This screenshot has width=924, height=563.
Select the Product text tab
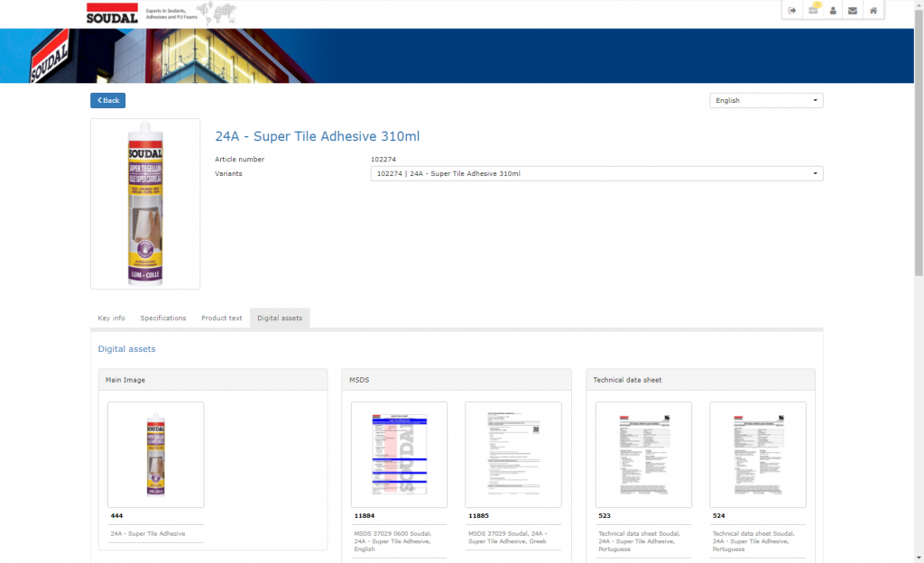tap(221, 318)
